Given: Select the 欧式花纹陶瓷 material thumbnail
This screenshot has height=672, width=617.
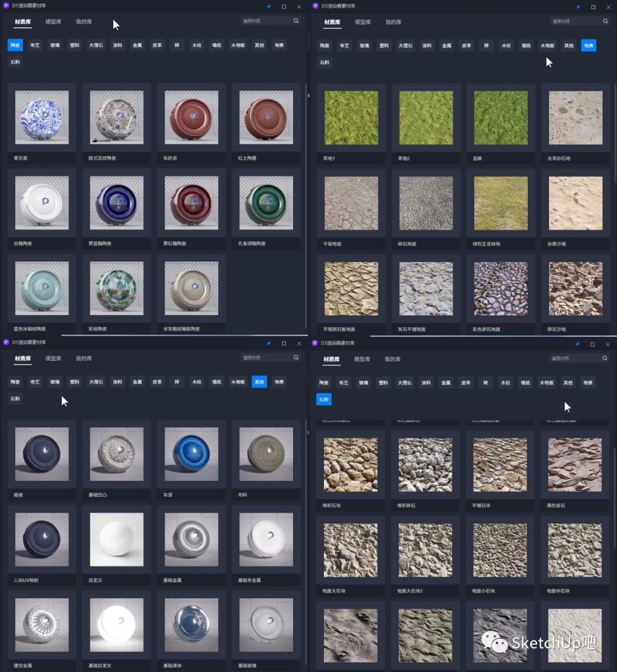Looking at the screenshot, I should [117, 118].
